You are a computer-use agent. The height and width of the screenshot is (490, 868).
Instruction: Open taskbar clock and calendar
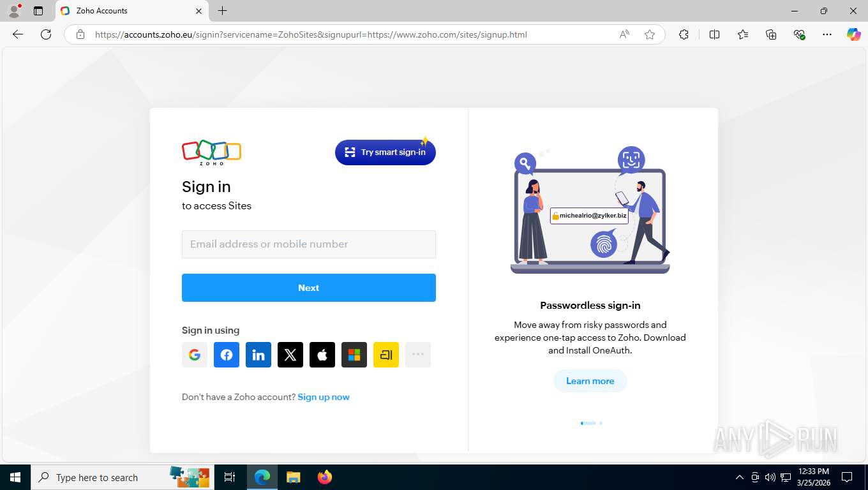tap(814, 477)
